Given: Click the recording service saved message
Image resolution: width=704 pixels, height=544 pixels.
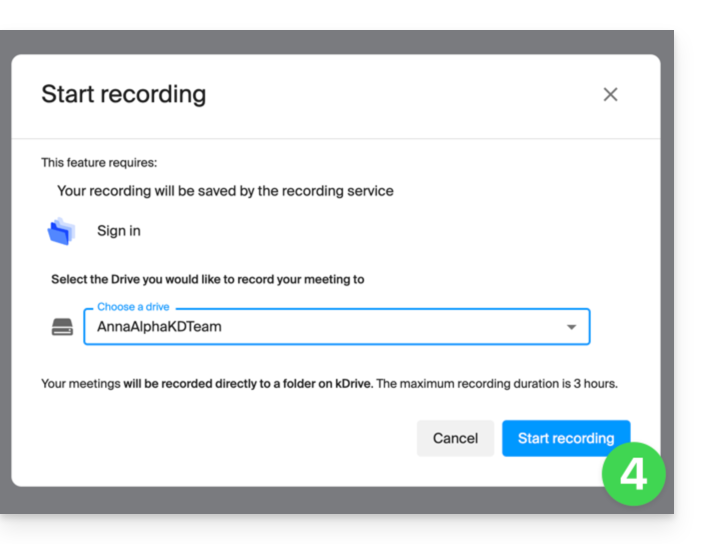Looking at the screenshot, I should pyautogui.click(x=225, y=191).
